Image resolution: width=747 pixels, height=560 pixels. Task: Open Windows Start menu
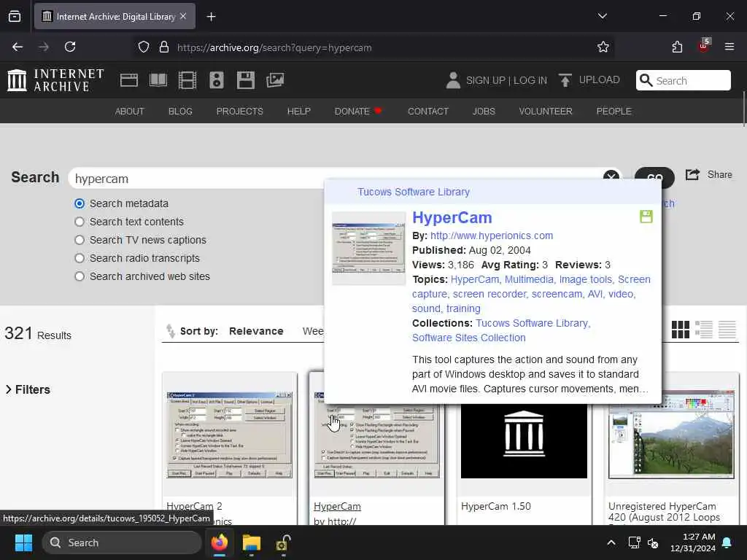click(23, 542)
